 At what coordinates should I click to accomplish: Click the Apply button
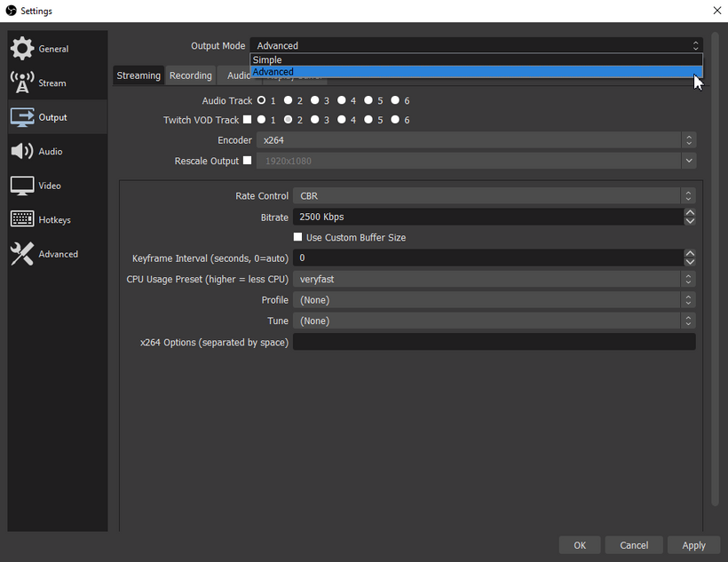(x=693, y=545)
